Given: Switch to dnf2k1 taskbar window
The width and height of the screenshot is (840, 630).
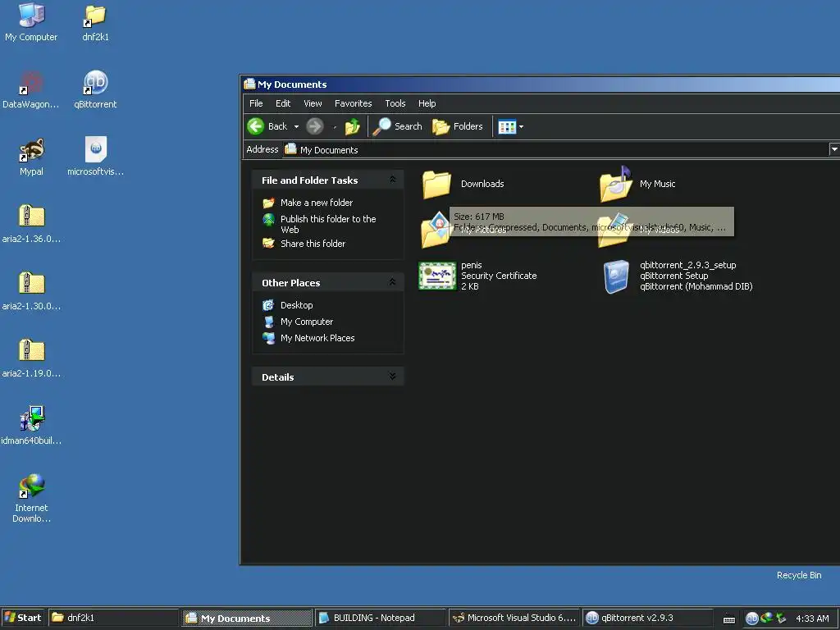Looking at the screenshot, I should (x=113, y=618).
